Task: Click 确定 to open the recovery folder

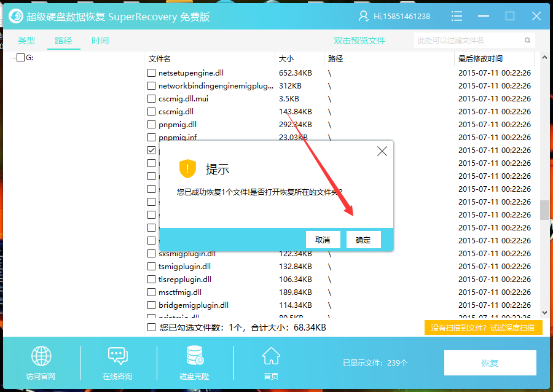Action: pyautogui.click(x=363, y=240)
